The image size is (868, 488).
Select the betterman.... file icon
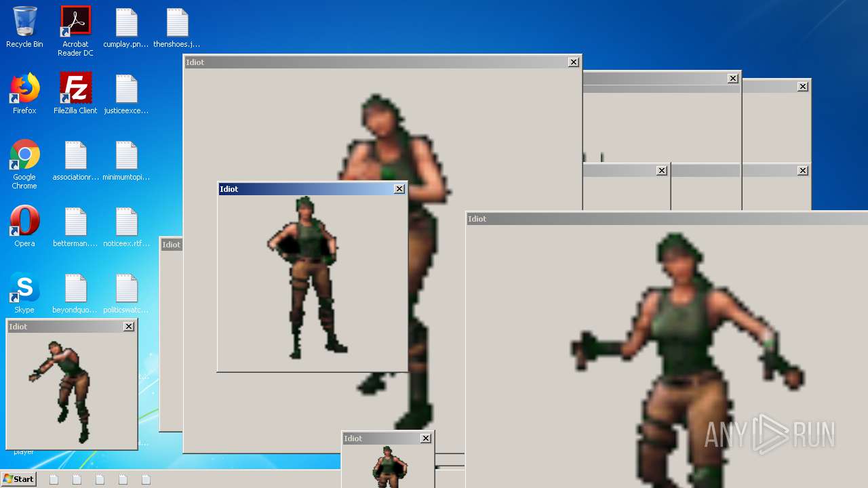click(x=75, y=226)
